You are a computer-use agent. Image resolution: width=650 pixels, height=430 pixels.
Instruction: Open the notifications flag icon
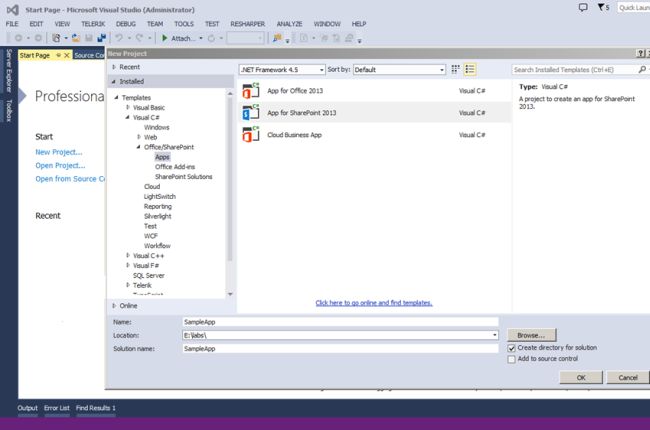pos(601,7)
